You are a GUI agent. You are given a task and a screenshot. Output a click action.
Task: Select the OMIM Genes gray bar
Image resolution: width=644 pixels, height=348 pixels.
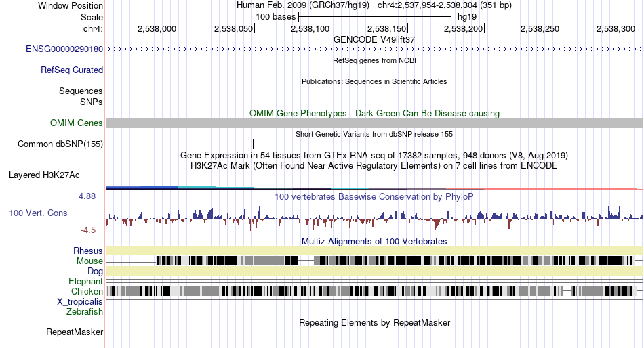(374, 123)
